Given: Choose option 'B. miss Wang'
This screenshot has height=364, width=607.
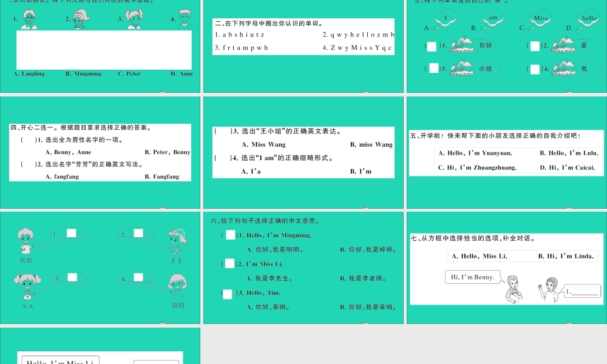Looking at the screenshot, I should click(x=371, y=144).
